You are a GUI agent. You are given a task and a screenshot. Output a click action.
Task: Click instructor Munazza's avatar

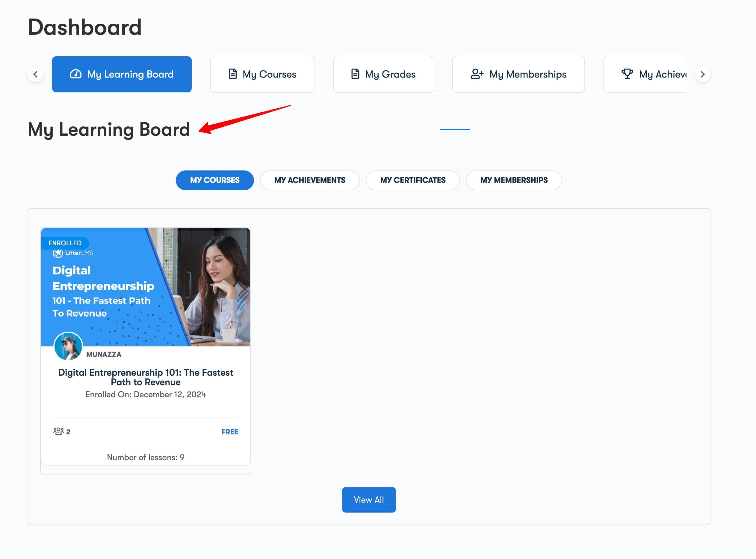(x=68, y=346)
